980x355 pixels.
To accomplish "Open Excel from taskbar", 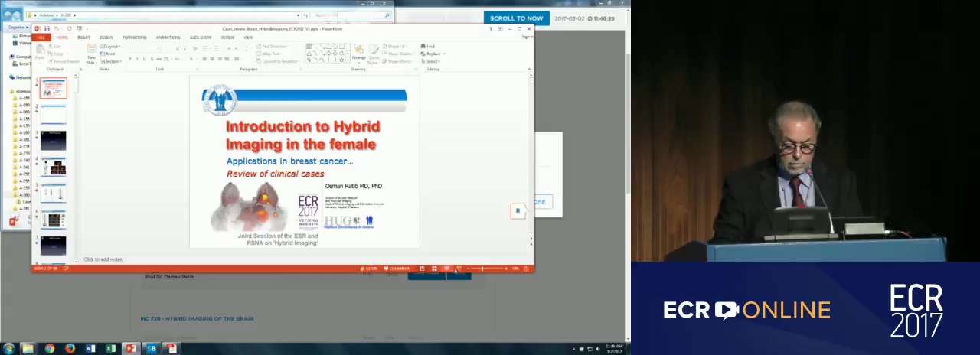I will point(110,349).
